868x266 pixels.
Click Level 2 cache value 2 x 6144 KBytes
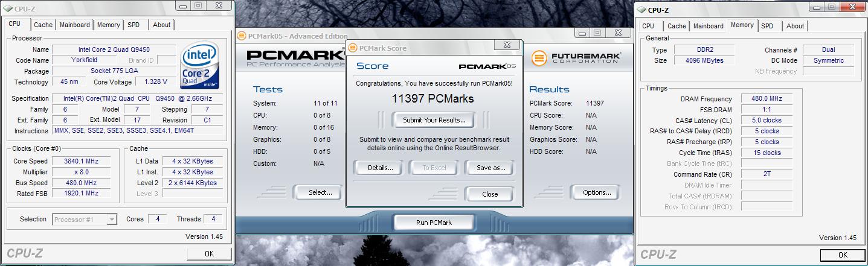point(193,183)
